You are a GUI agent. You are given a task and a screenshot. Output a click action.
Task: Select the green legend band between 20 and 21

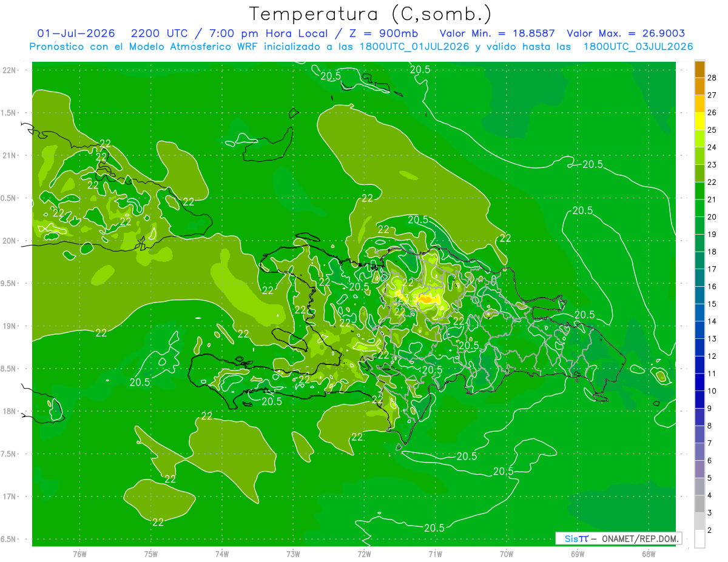(x=699, y=208)
